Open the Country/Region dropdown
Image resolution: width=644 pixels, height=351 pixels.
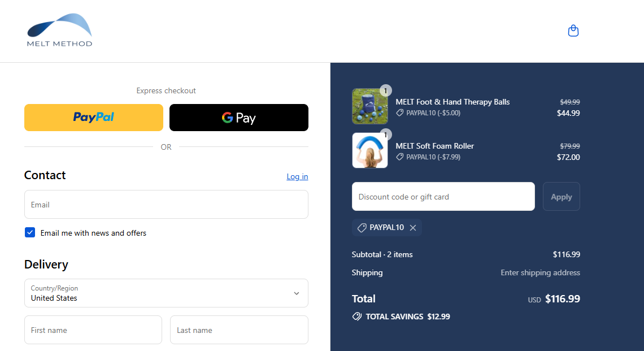coord(166,293)
